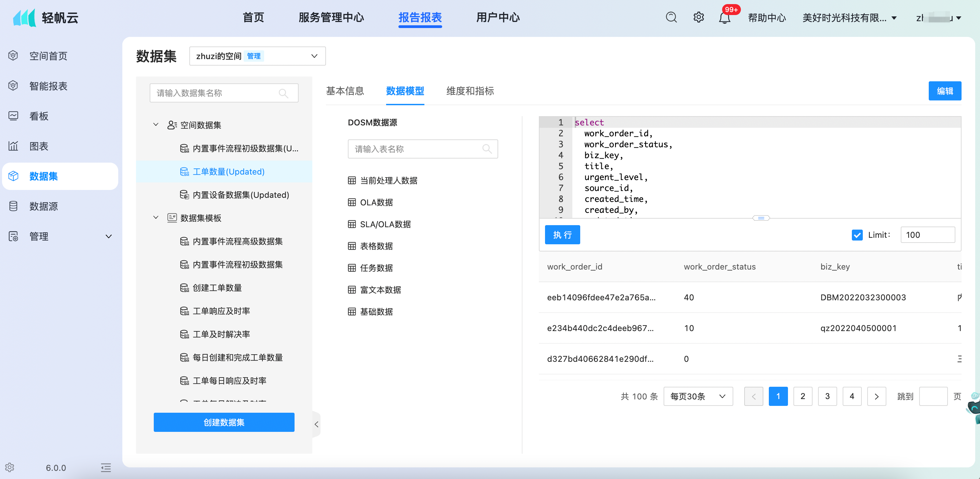Click the 创建数据集 button

224,422
